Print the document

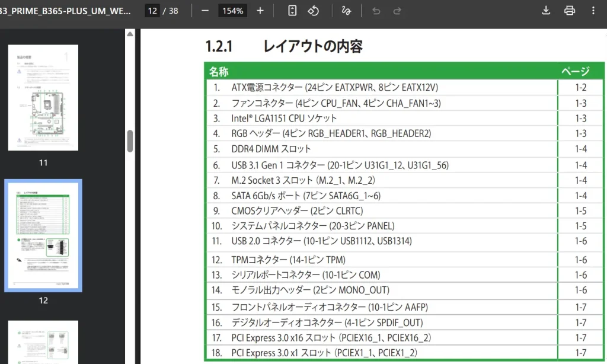[570, 11]
